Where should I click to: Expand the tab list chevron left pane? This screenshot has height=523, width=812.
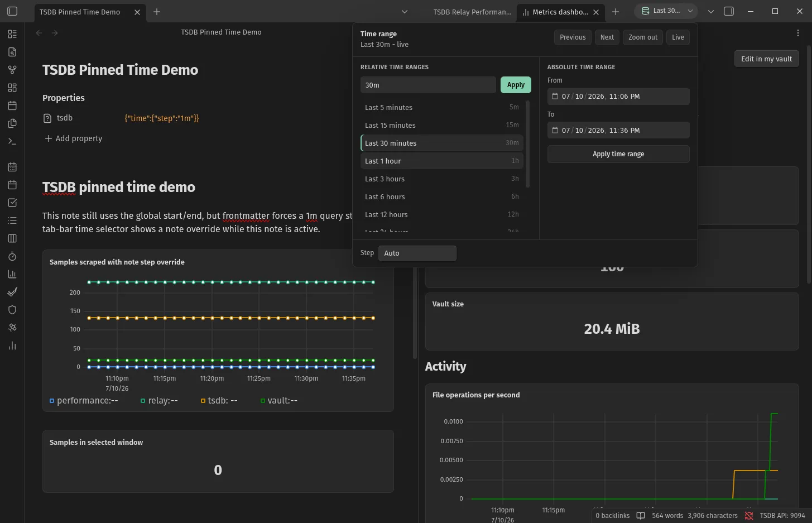coord(405,12)
